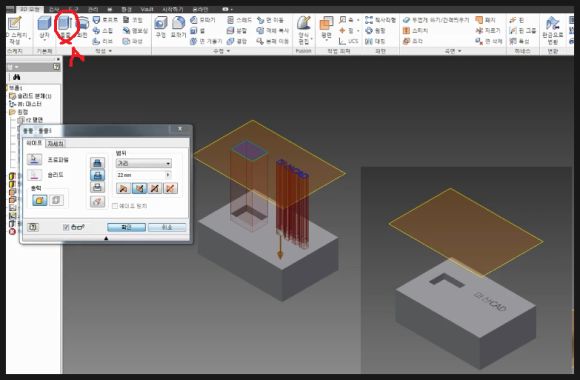Screen dimensions: 580x380
Task: Set extrude direction 1 button
Action: pyautogui.click(x=124, y=188)
